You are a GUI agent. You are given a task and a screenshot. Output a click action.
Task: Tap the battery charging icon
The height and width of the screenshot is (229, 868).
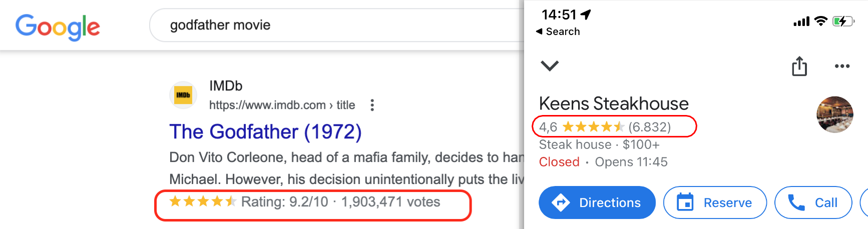(843, 21)
